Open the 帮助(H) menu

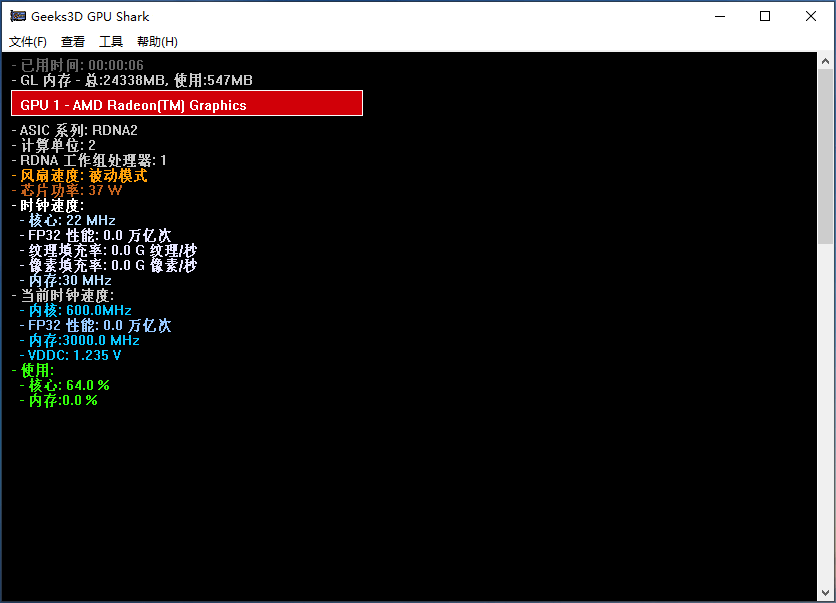157,42
